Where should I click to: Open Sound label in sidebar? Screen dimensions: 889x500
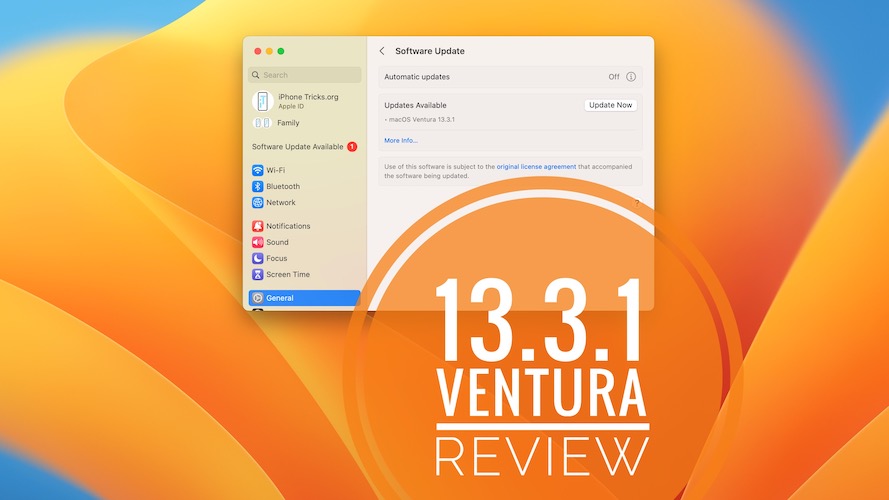click(x=277, y=242)
